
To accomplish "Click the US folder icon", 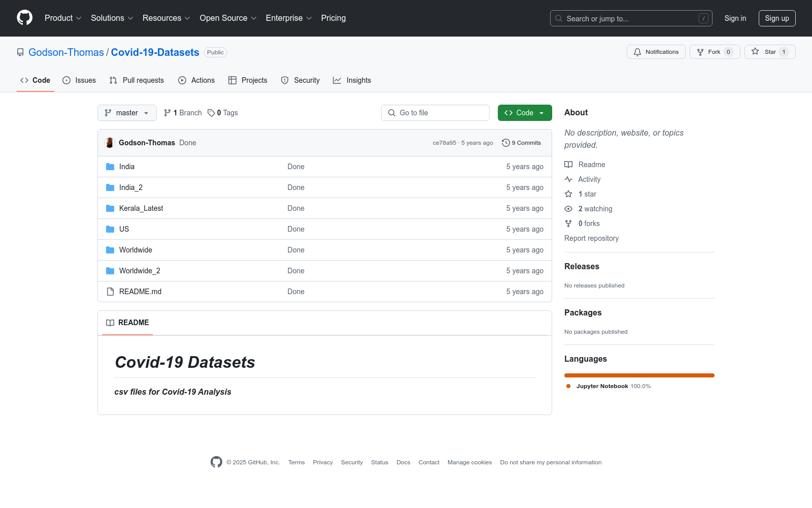I will 110,229.
